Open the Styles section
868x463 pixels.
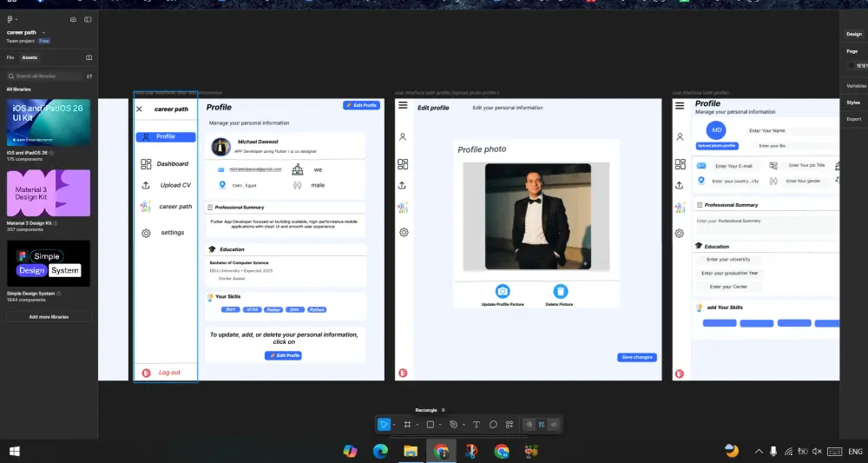[x=853, y=103]
